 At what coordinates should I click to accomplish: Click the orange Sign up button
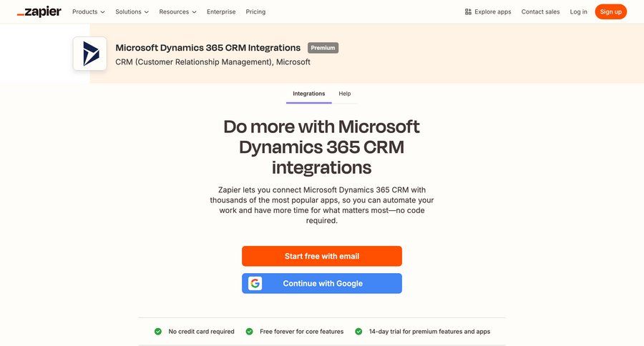(611, 12)
